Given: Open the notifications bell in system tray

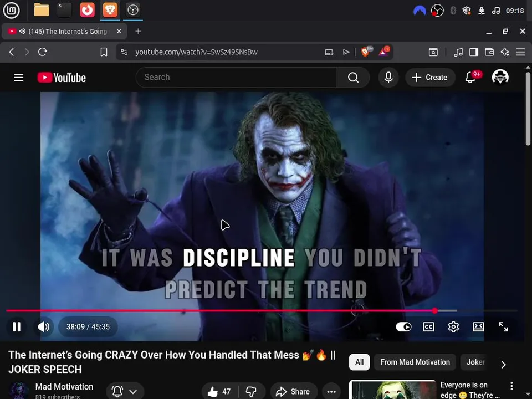Looking at the screenshot, I should pos(481,11).
